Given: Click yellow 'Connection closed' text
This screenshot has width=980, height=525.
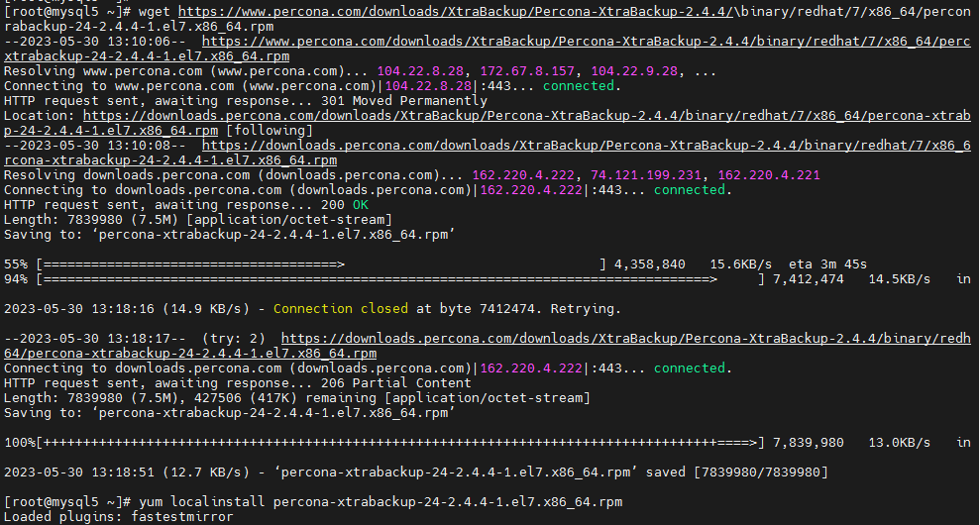Looking at the screenshot, I should pos(341,309).
